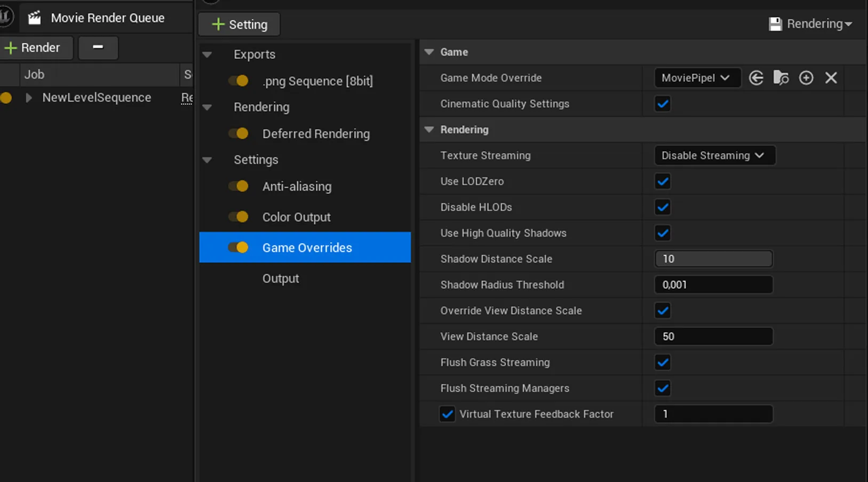Click the + Render button
Screen dimensions: 868x482
[x=36, y=48]
